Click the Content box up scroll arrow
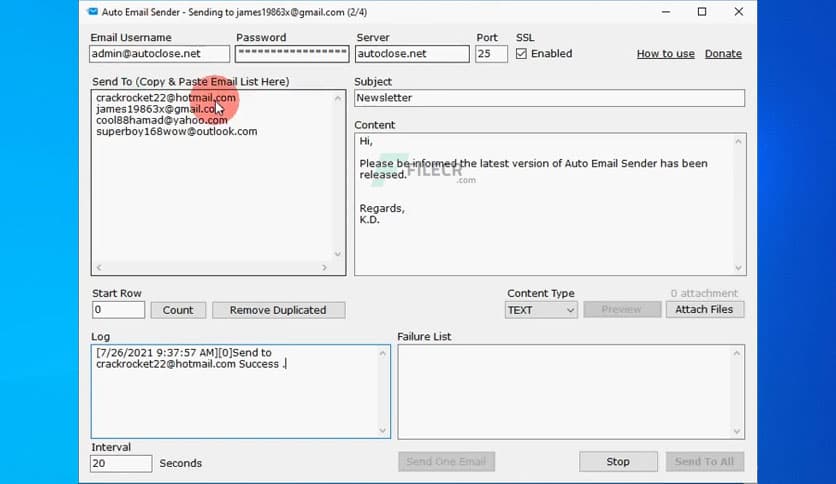The height and width of the screenshot is (484, 836). [738, 141]
